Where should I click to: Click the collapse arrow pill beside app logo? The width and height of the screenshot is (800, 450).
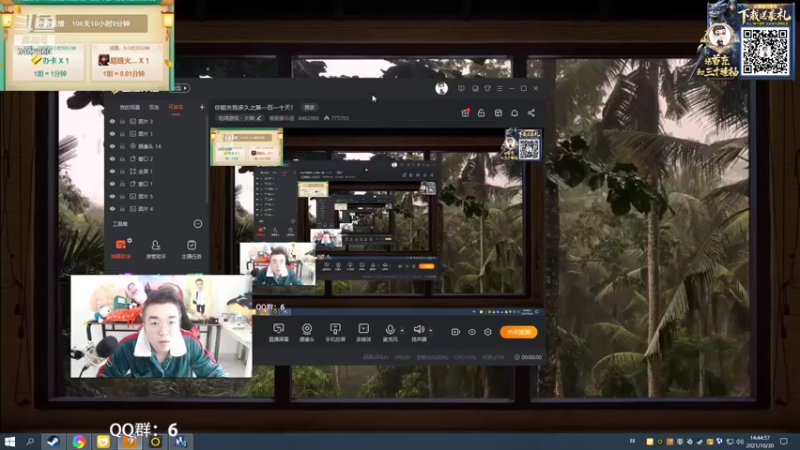[183, 88]
